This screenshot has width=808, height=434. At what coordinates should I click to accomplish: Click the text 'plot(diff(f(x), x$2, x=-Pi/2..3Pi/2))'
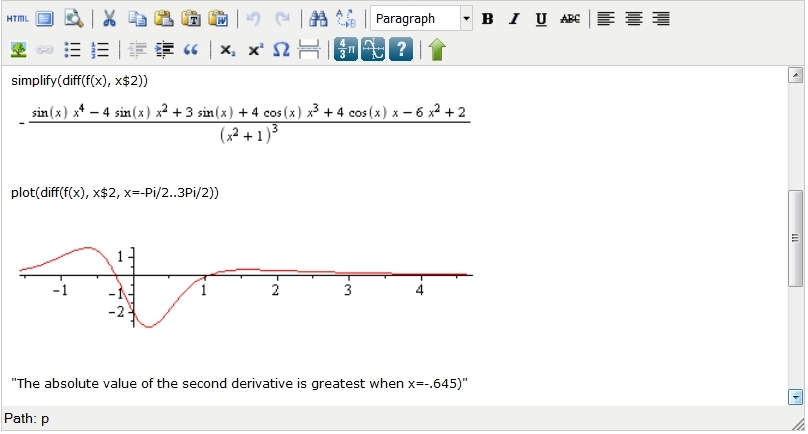pos(115,192)
